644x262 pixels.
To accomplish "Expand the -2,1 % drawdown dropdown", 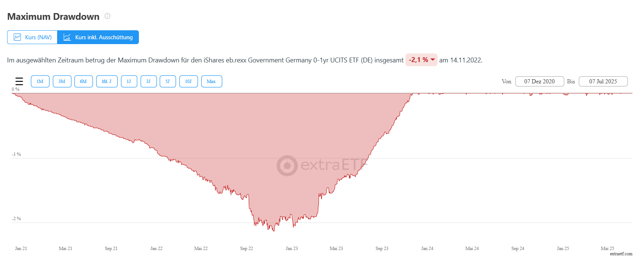I will (421, 60).
